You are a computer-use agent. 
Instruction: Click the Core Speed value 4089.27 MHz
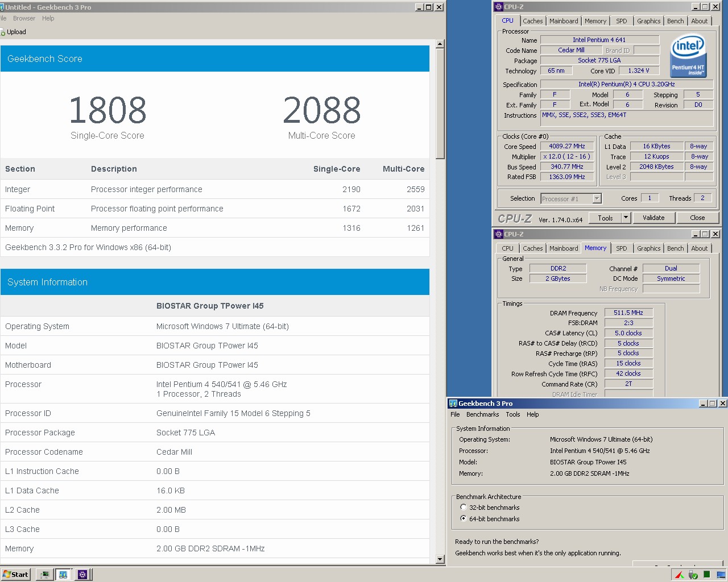[567, 147]
